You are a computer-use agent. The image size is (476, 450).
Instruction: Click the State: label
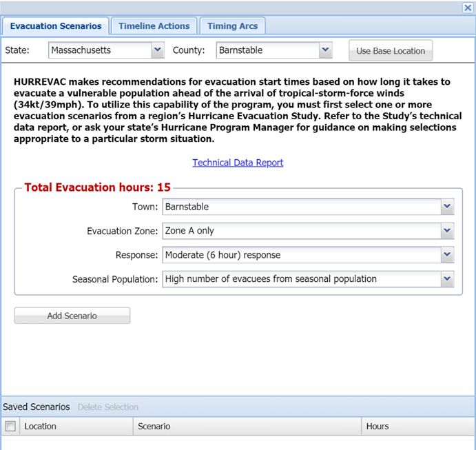pyautogui.click(x=17, y=50)
